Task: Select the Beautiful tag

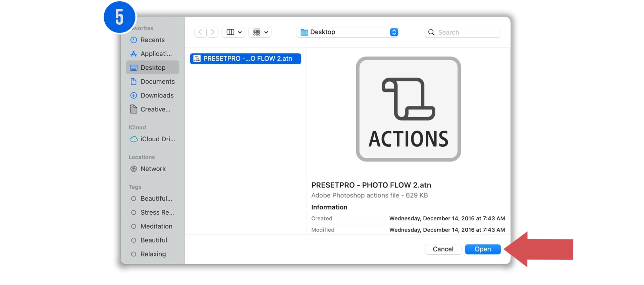Action: click(153, 240)
